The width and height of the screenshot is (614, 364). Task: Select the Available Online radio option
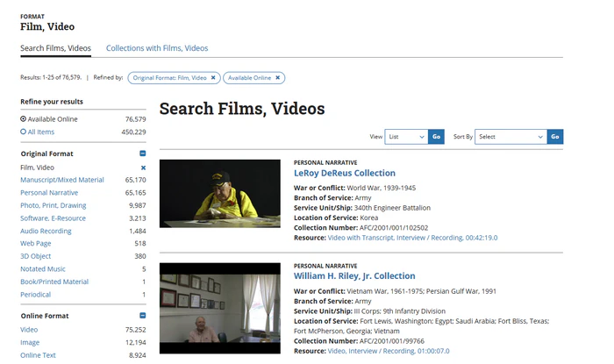coord(24,119)
